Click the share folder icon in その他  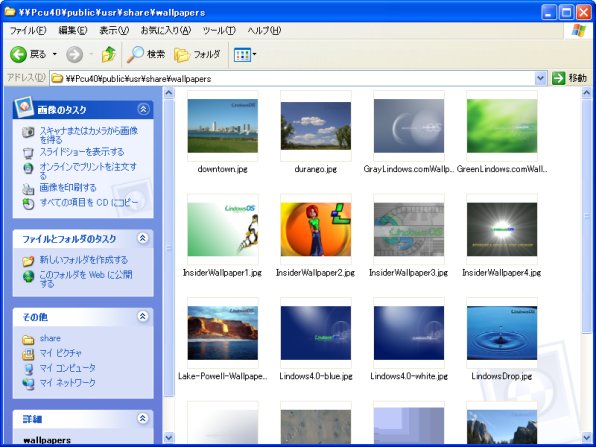pos(28,339)
